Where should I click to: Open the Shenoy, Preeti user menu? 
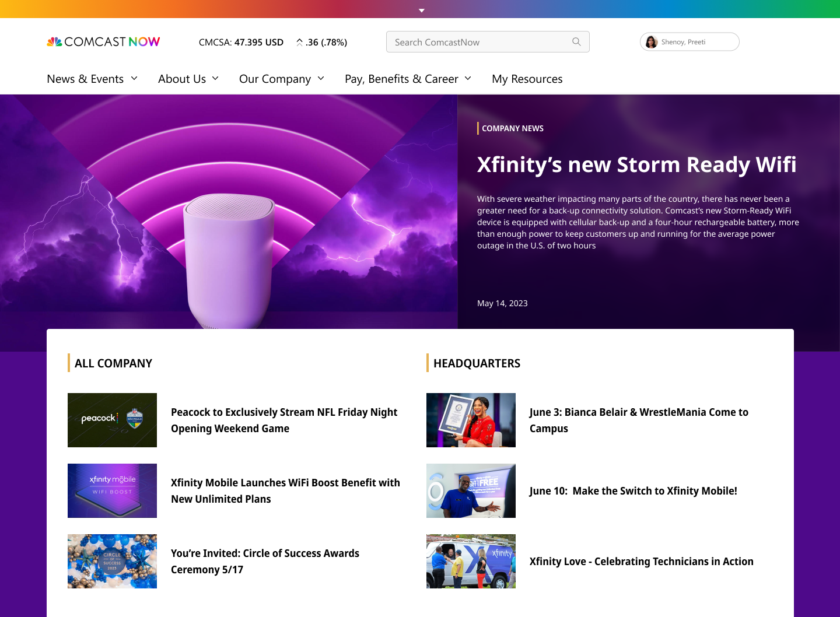click(x=689, y=42)
